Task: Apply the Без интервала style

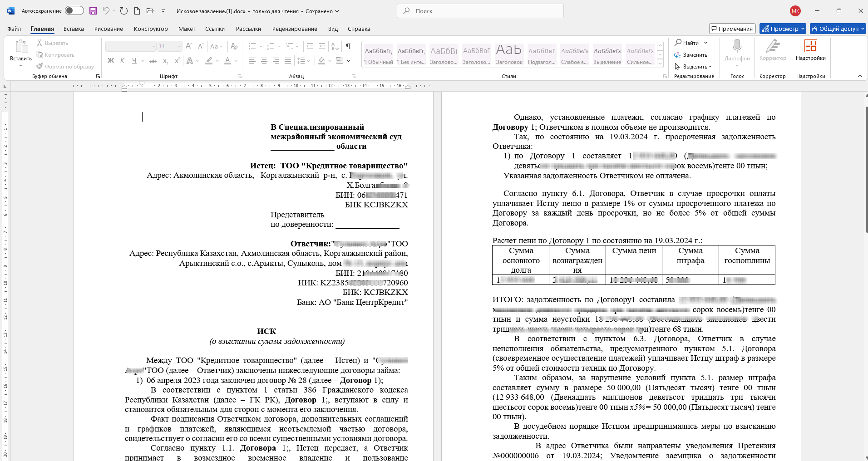Action: pos(411,55)
